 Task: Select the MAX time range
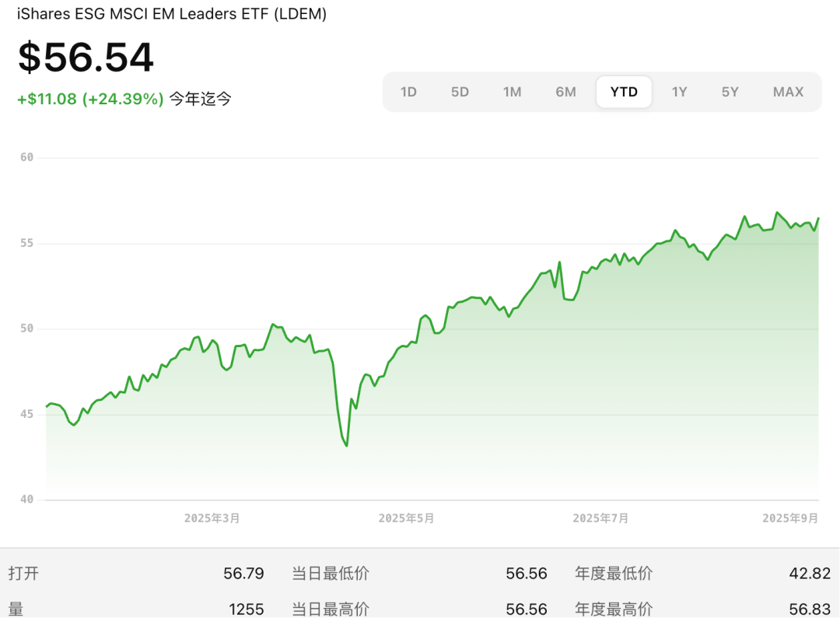pos(788,92)
